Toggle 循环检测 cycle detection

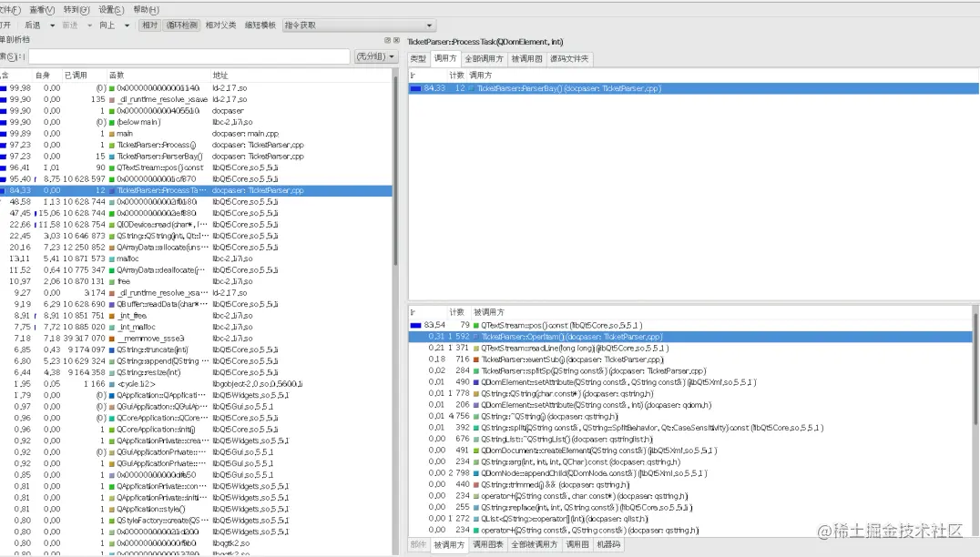(182, 25)
